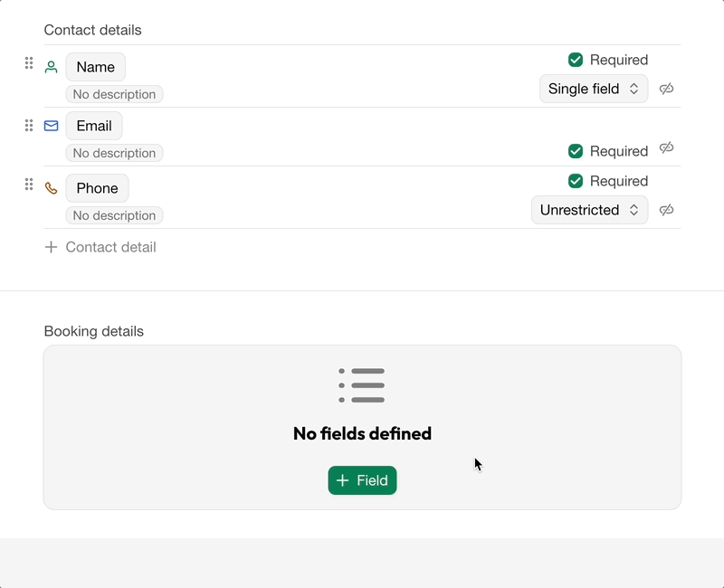Click the plus icon next to Contact detail

52,247
